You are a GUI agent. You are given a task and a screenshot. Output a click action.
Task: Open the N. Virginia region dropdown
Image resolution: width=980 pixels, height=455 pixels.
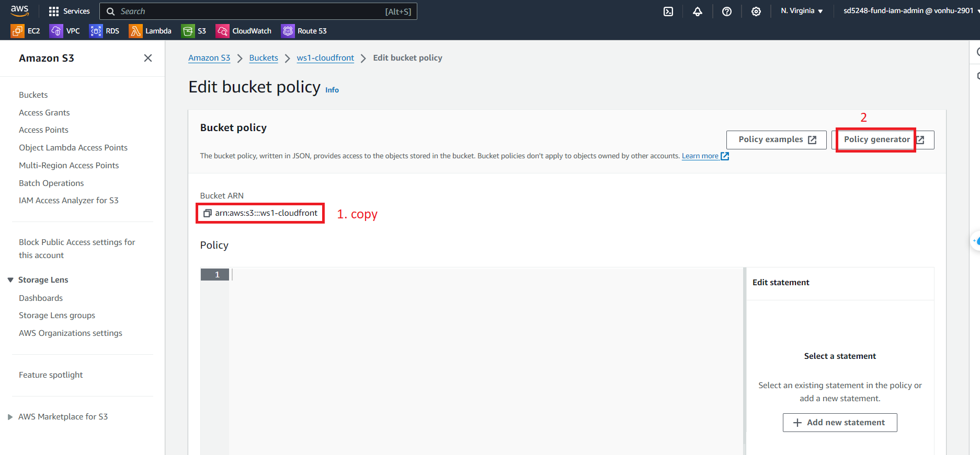click(802, 11)
